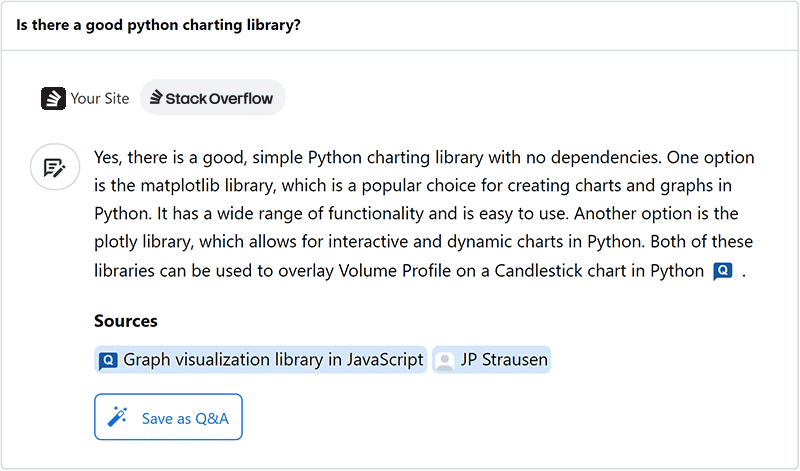Open the inline Q citation after Python

click(x=723, y=271)
